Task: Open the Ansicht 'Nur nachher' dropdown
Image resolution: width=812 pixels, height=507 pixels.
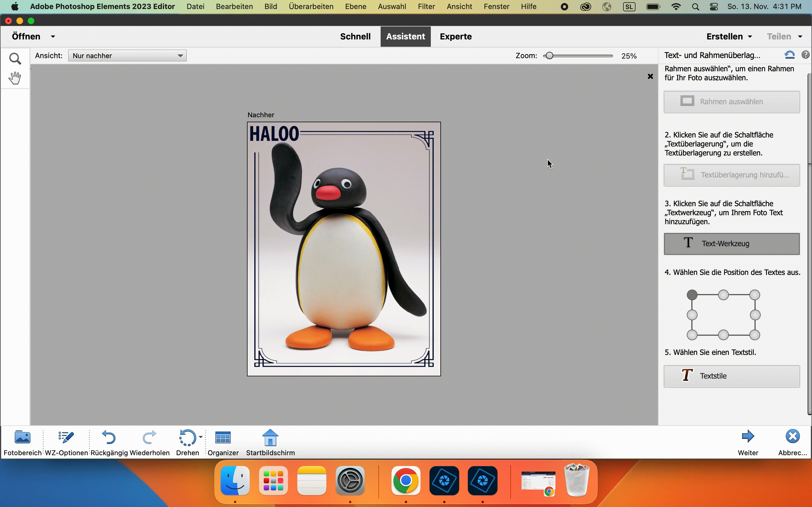Action: (127, 56)
